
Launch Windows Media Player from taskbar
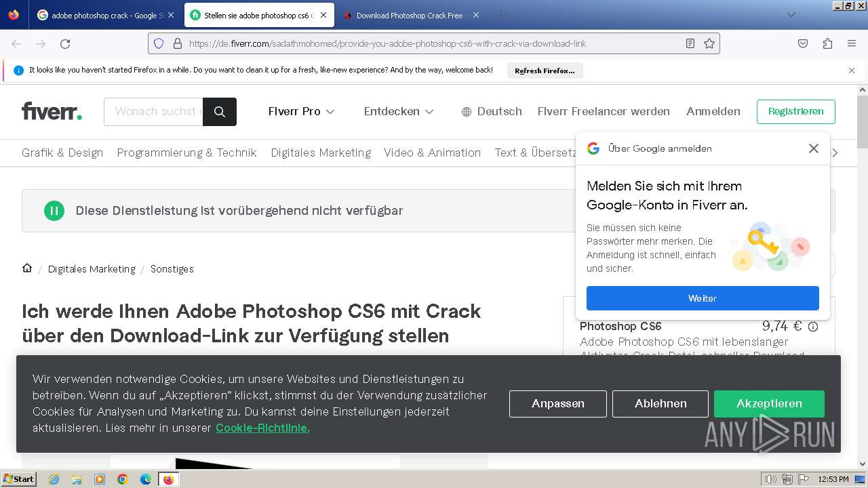100,479
